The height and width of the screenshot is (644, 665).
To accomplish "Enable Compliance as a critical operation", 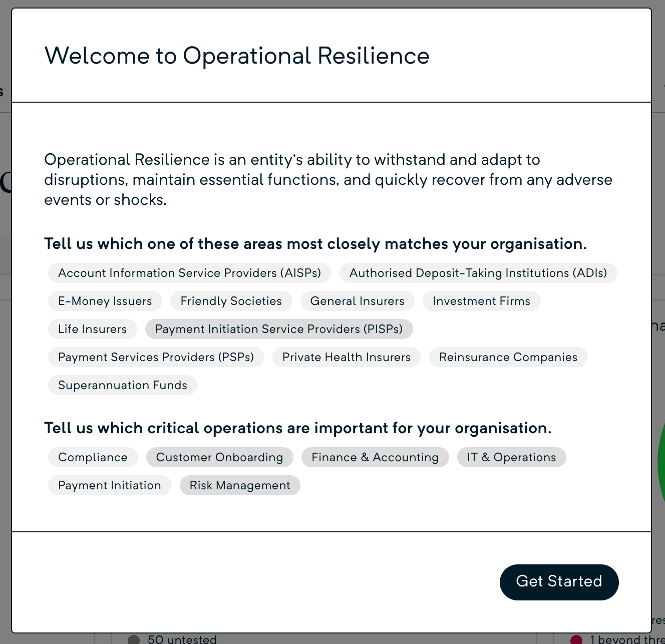I will pos(93,457).
